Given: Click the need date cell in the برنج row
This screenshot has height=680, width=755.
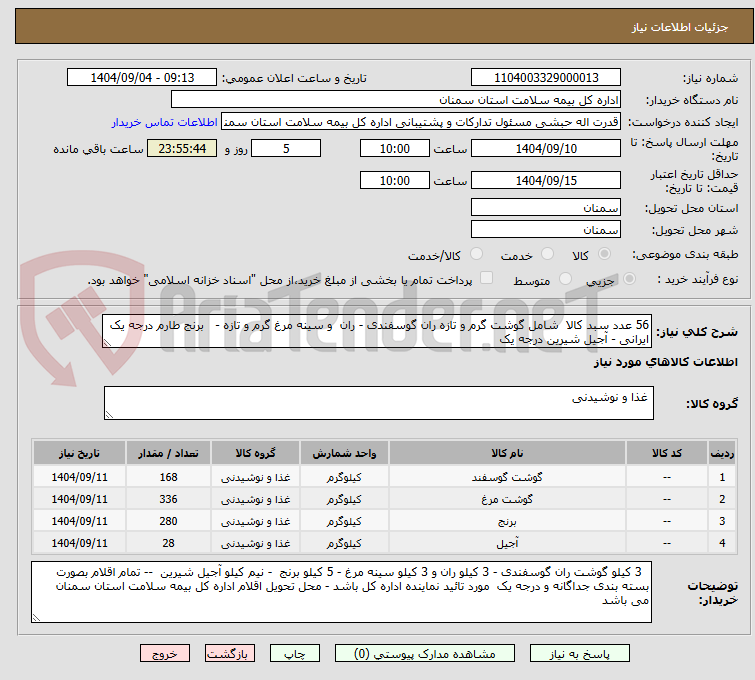Looking at the screenshot, I should tap(79, 521).
